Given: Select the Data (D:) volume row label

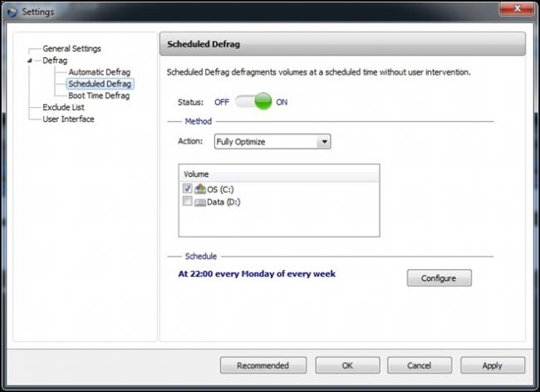Looking at the screenshot, I should pos(223,202).
